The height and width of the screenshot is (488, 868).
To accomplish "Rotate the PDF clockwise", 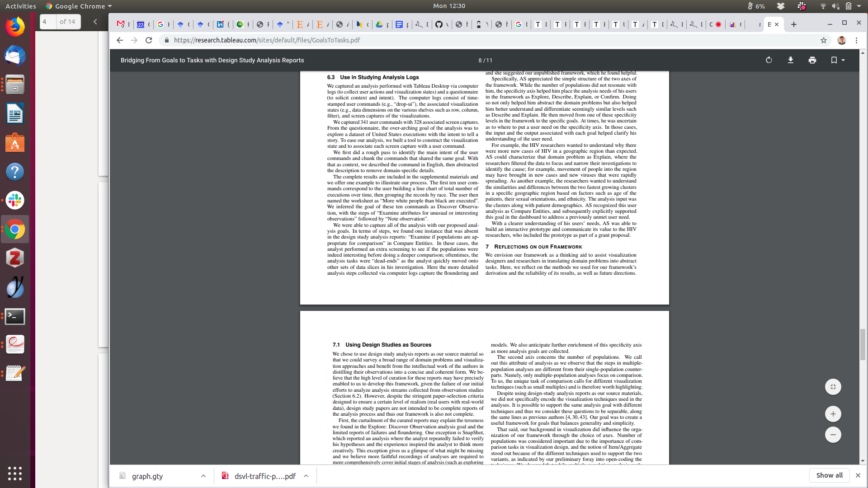I will pos(769,60).
